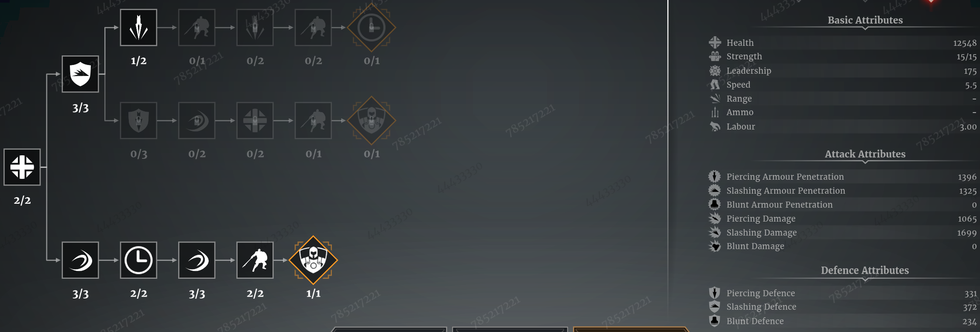The height and width of the screenshot is (332, 980).
Task: Select the Slashing Damage attribute row
Action: pos(842,233)
